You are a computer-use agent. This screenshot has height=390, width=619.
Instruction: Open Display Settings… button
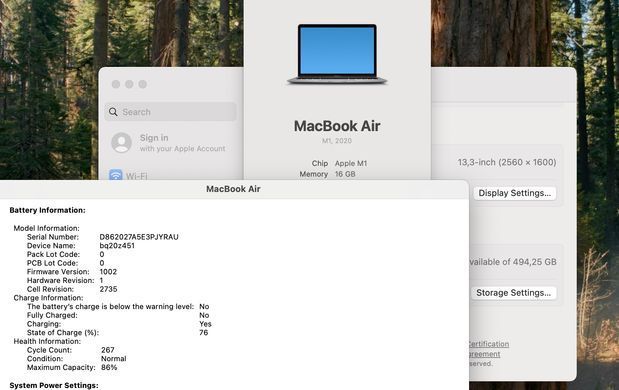[514, 193]
